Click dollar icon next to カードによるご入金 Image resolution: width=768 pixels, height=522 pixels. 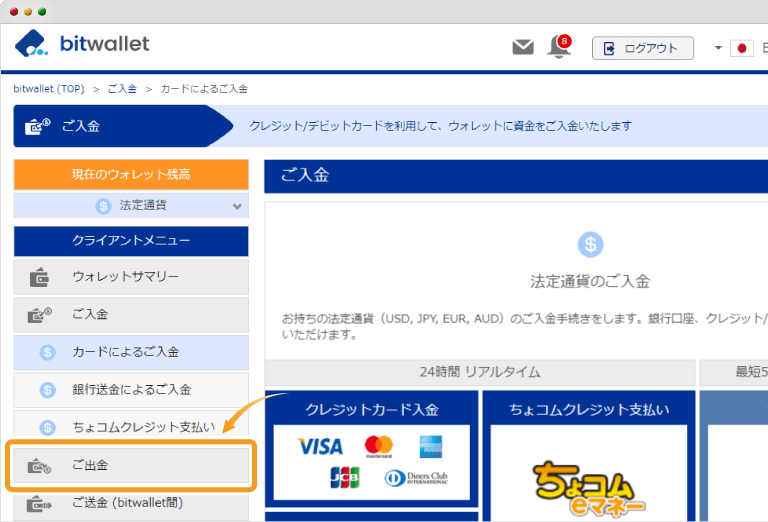point(48,352)
